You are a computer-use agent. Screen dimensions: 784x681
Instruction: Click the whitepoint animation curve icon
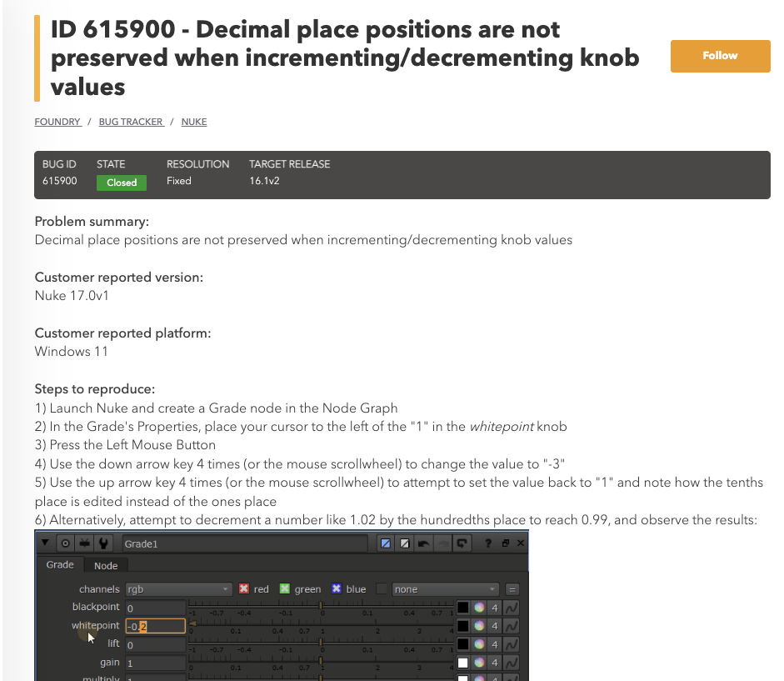click(x=511, y=626)
